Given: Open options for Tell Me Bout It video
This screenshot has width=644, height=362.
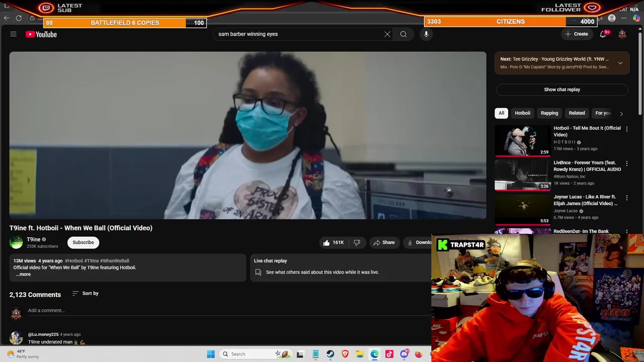Looking at the screenshot, I should pyautogui.click(x=627, y=129).
